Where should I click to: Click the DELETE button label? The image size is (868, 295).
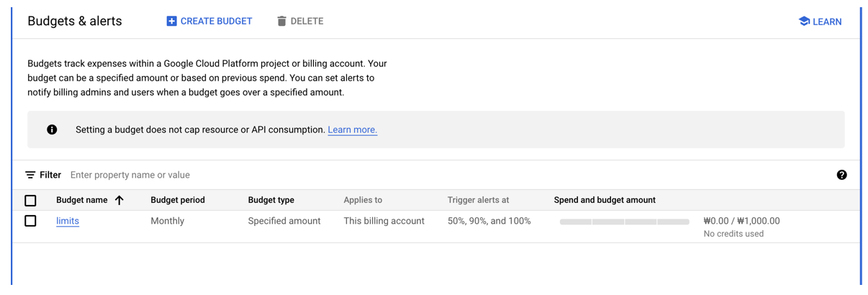point(307,22)
